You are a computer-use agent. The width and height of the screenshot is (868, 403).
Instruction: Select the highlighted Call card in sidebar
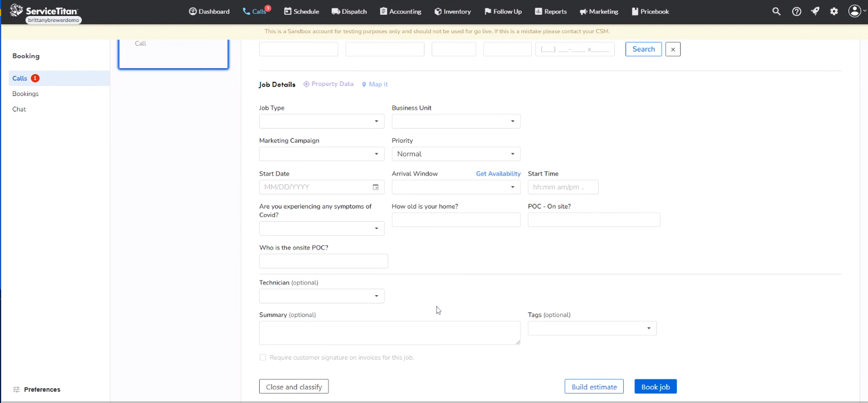coord(173,53)
